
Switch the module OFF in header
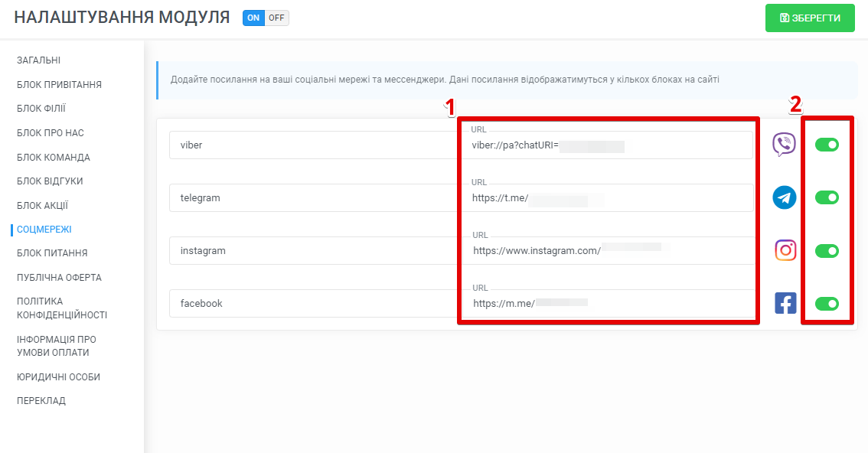[276, 18]
